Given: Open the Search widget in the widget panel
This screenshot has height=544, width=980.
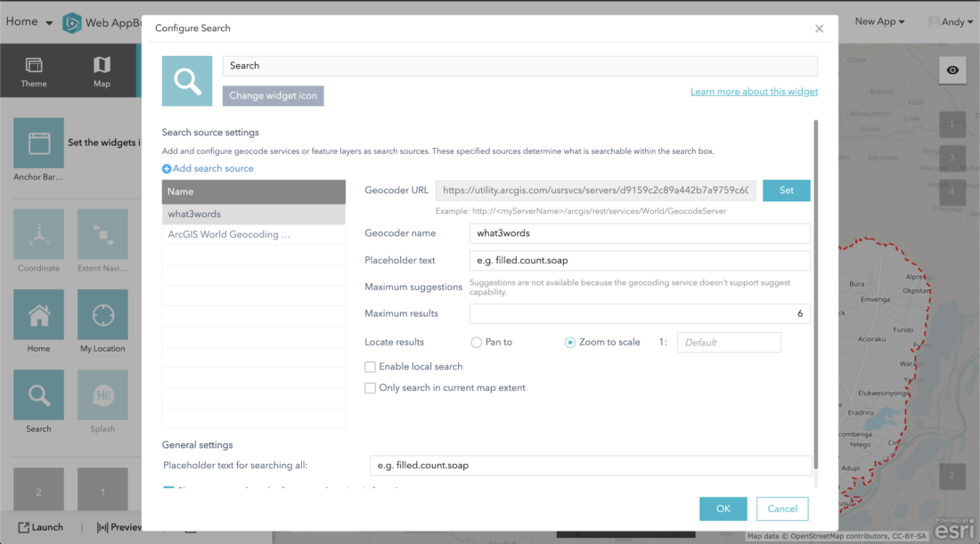Looking at the screenshot, I should pos(38,395).
